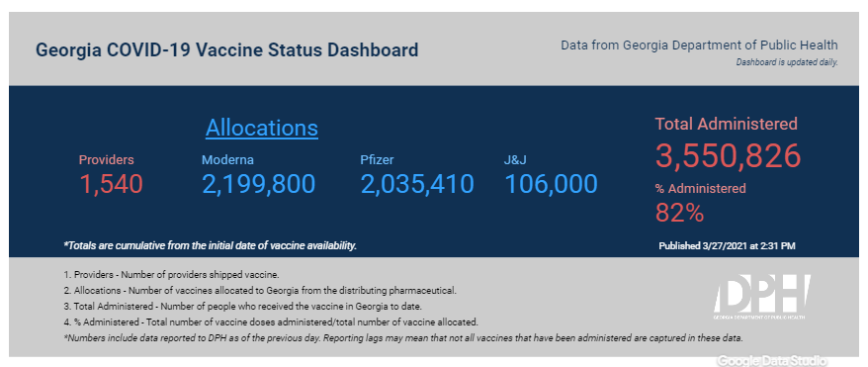Select the Moderna allocation 2,199,800
The height and width of the screenshot is (367, 868).
click(258, 184)
